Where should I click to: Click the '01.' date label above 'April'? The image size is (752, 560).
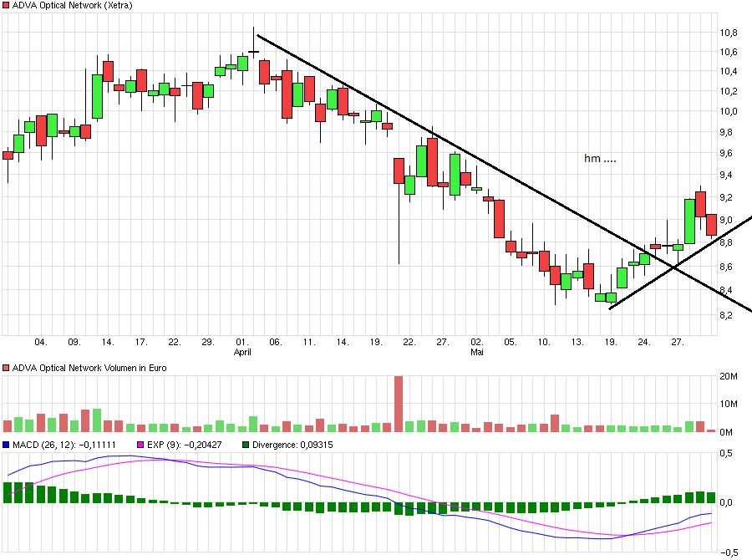coord(242,342)
